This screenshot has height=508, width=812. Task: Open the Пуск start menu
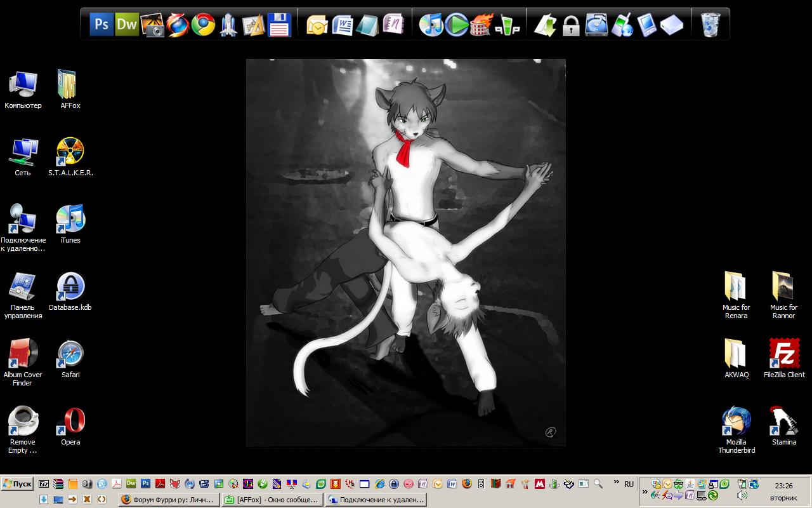point(17,484)
